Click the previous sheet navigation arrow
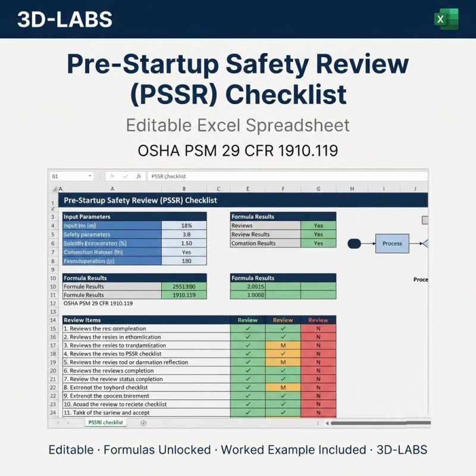Screen dimensions: 476x476 58,423
